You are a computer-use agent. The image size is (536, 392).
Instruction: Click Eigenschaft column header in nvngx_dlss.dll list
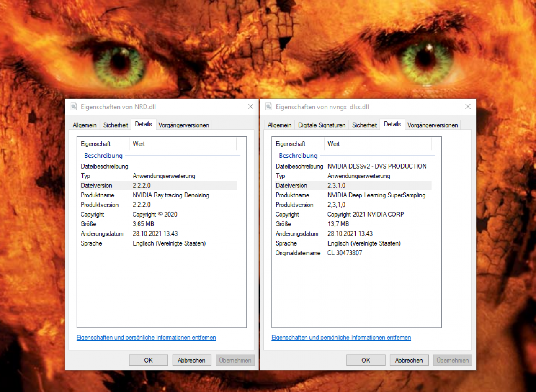tap(298, 143)
